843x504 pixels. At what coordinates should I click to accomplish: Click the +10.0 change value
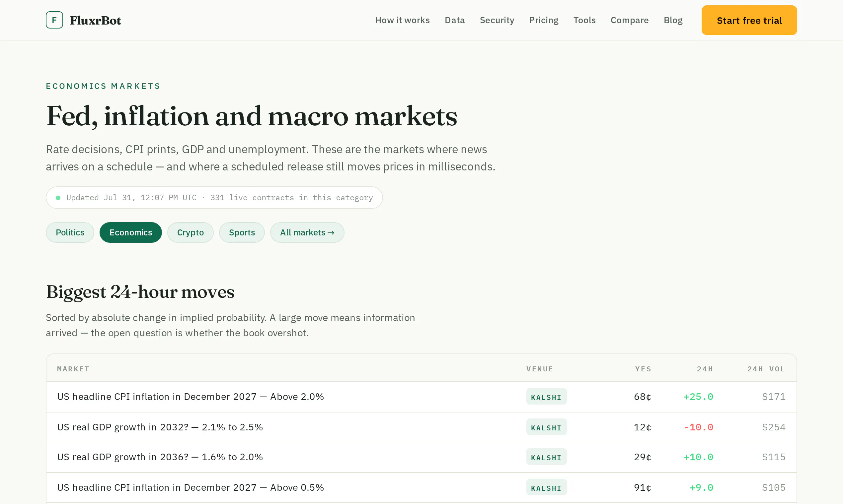click(699, 457)
